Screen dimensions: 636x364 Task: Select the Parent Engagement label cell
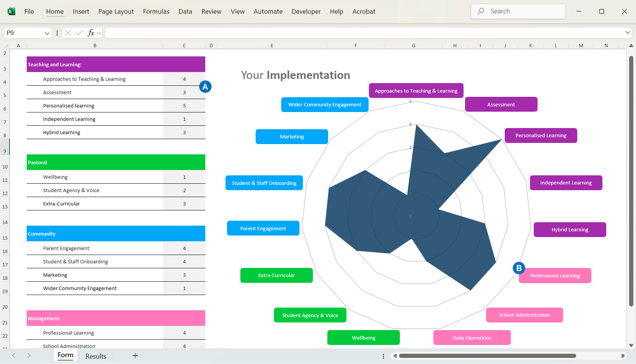[95, 248]
